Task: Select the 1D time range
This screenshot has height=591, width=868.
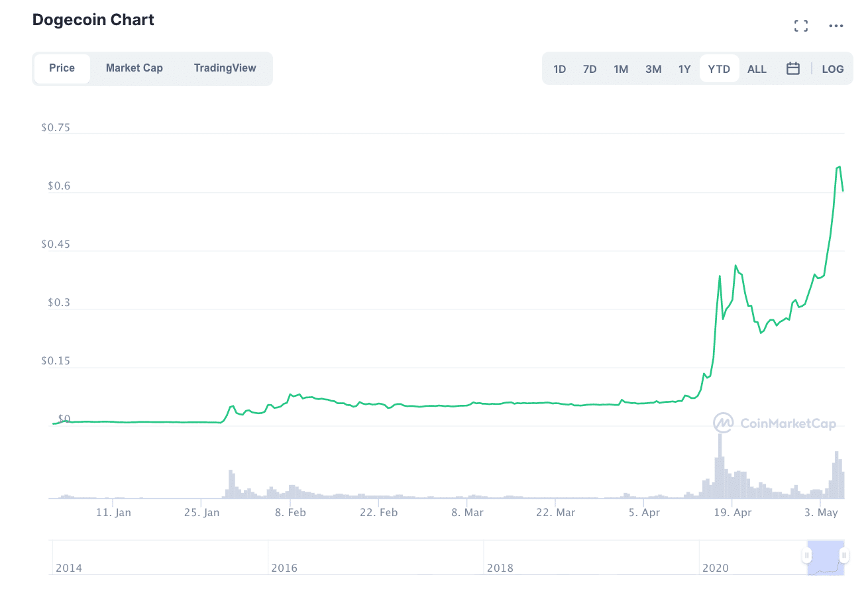Action: pyautogui.click(x=560, y=69)
